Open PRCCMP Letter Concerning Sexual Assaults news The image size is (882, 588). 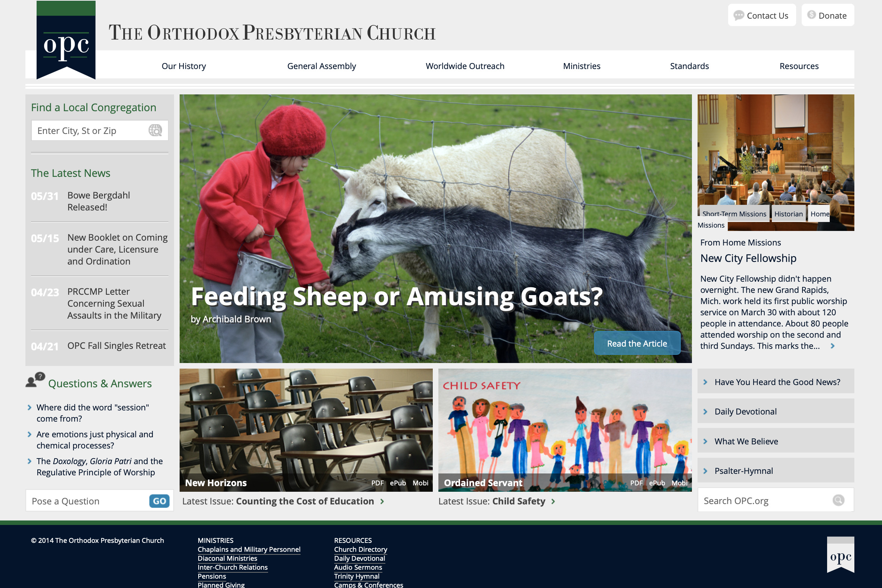(x=114, y=303)
